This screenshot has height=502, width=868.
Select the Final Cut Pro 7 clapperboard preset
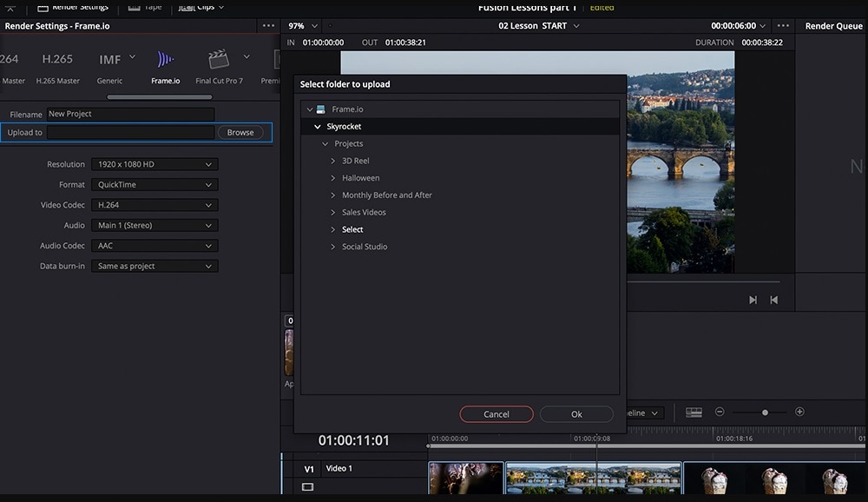[x=218, y=59]
